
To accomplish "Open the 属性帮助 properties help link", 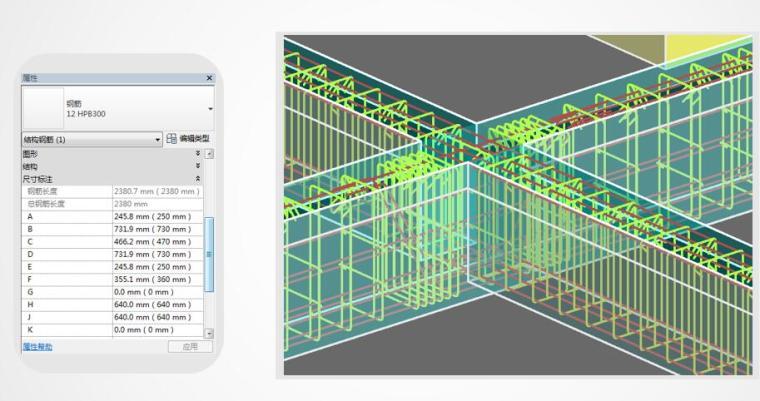I will pos(37,347).
